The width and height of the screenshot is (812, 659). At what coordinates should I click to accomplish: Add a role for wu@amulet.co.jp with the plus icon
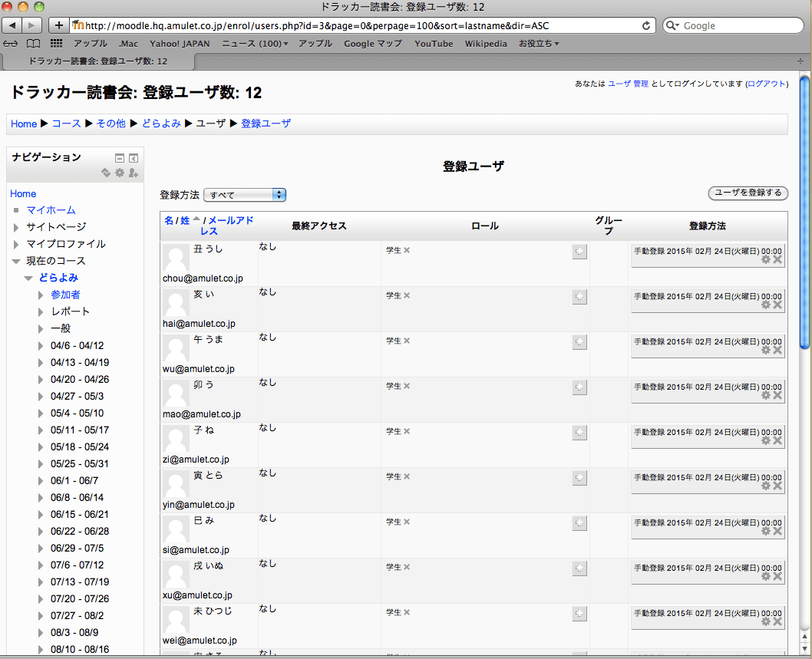(x=579, y=342)
